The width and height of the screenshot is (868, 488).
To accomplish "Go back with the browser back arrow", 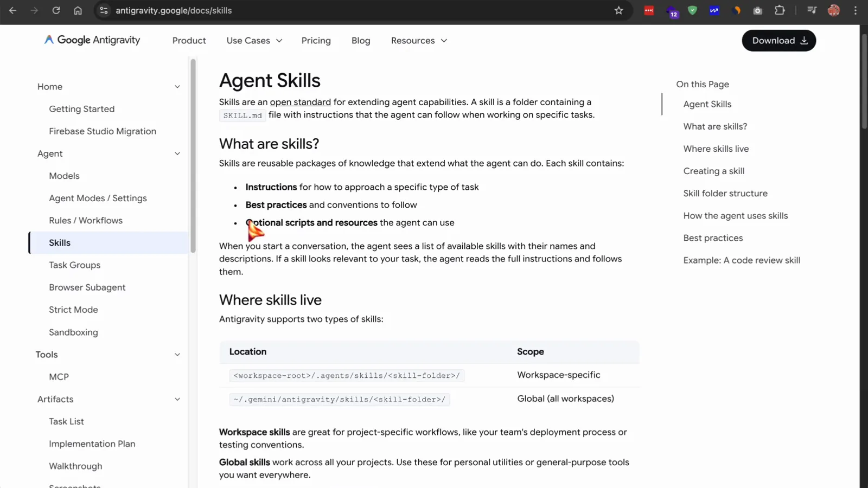I will point(12,10).
